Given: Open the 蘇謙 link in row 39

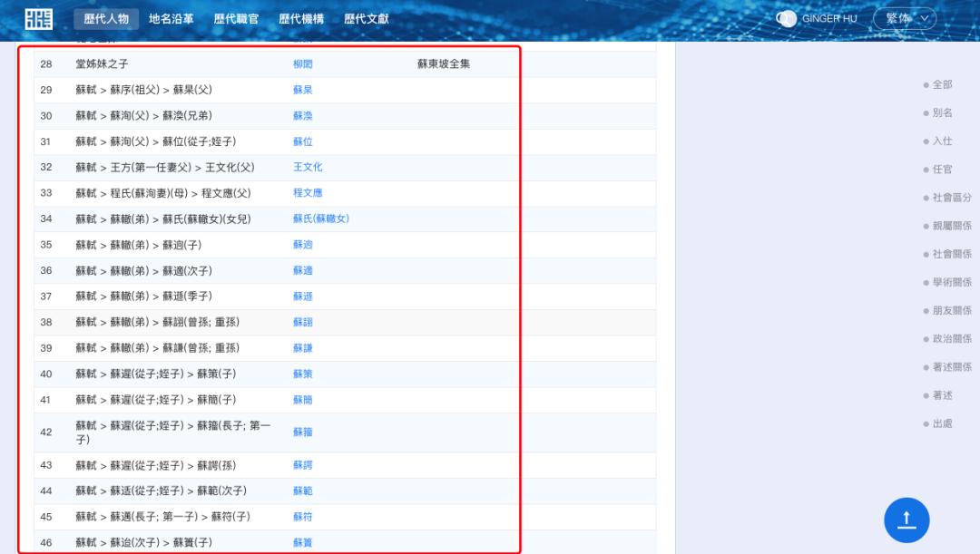Looking at the screenshot, I should (302, 348).
